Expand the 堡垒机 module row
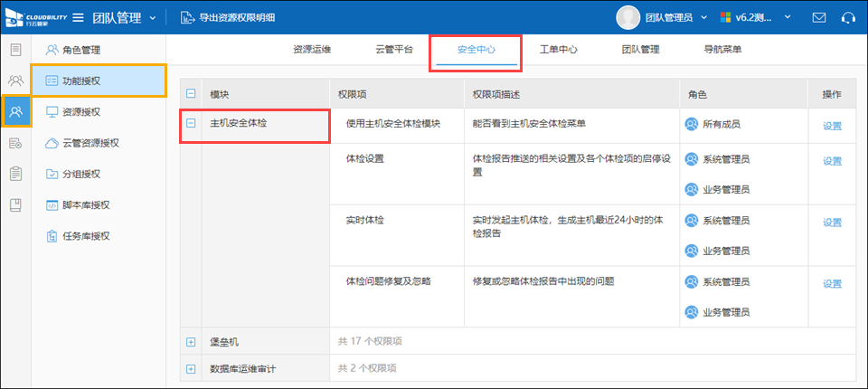Screen dimensions: 868x389 (x=191, y=342)
